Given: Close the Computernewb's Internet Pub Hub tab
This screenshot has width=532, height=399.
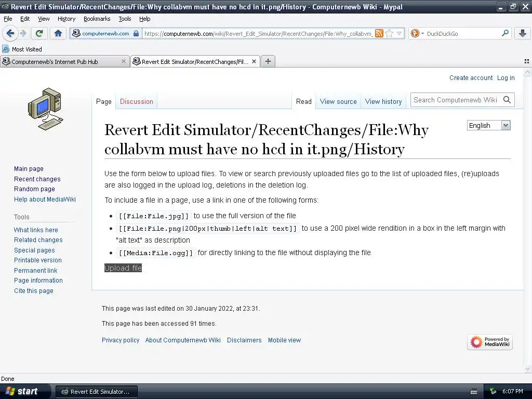Looking at the screenshot, I should coord(124,61).
